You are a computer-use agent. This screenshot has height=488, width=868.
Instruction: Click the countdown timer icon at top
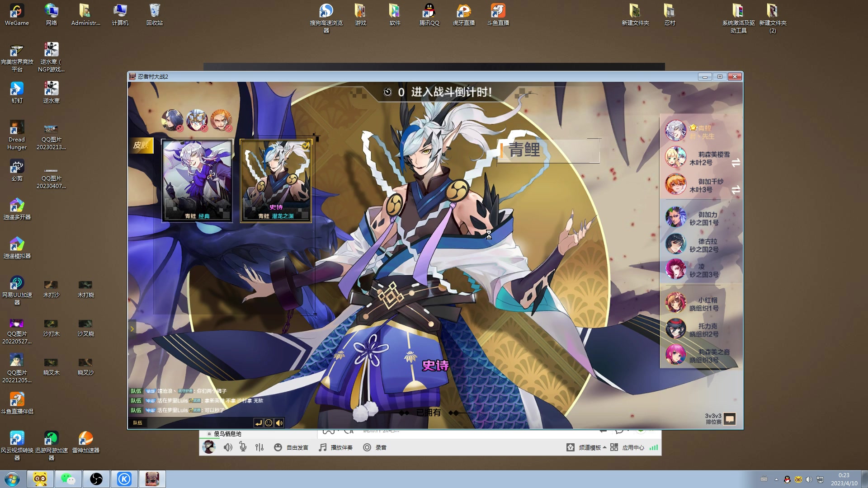387,92
